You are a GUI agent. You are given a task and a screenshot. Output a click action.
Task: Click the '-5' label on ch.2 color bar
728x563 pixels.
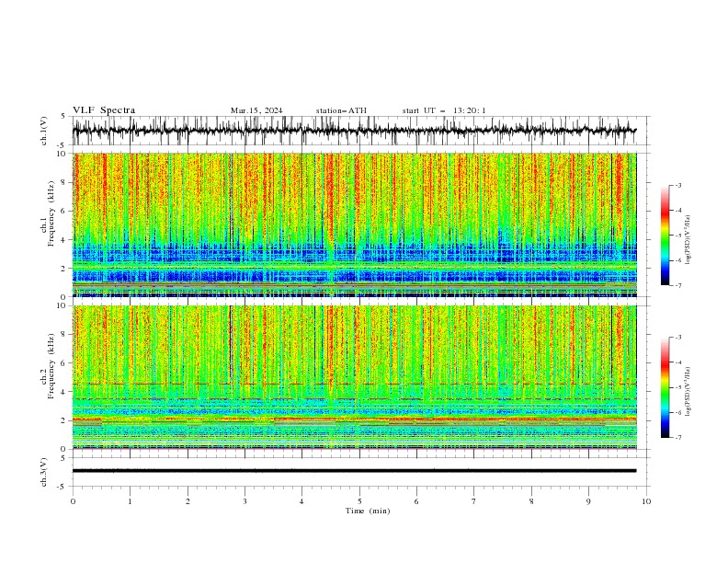(x=678, y=387)
